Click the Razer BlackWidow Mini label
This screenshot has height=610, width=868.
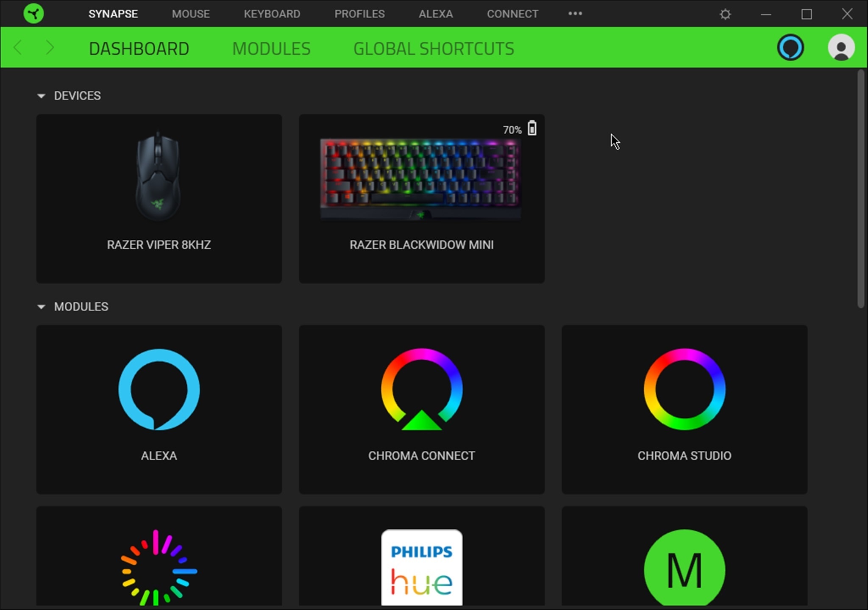422,245
